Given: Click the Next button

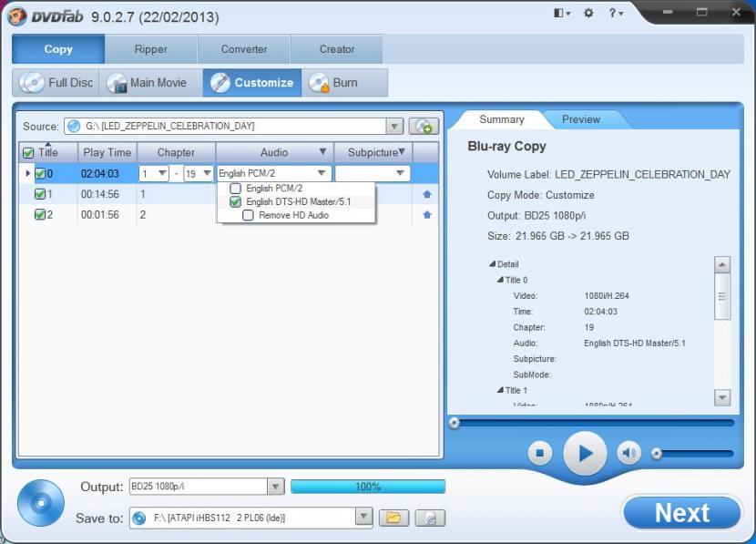Looking at the screenshot, I should [x=681, y=513].
